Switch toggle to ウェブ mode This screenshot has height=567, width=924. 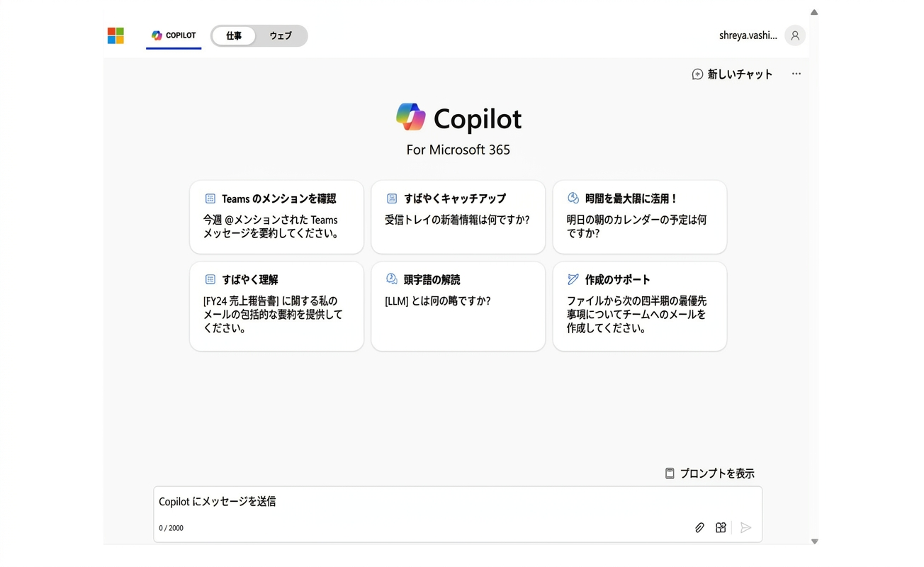[281, 36]
